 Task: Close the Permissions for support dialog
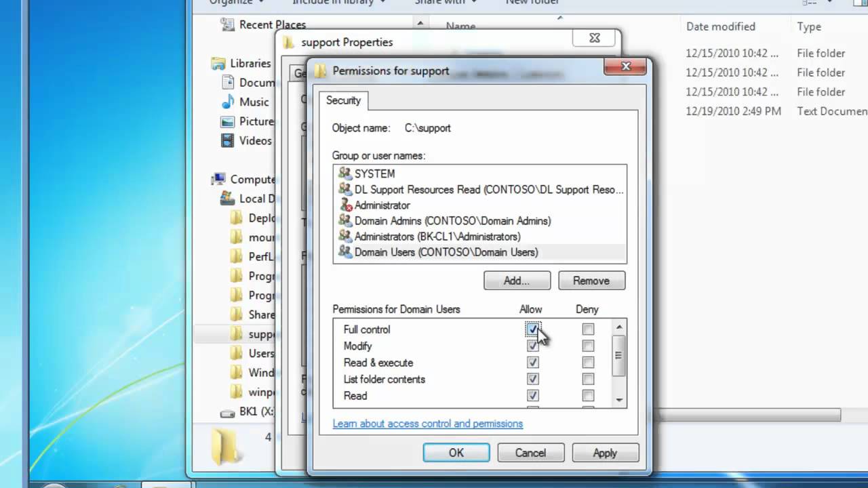pos(626,66)
